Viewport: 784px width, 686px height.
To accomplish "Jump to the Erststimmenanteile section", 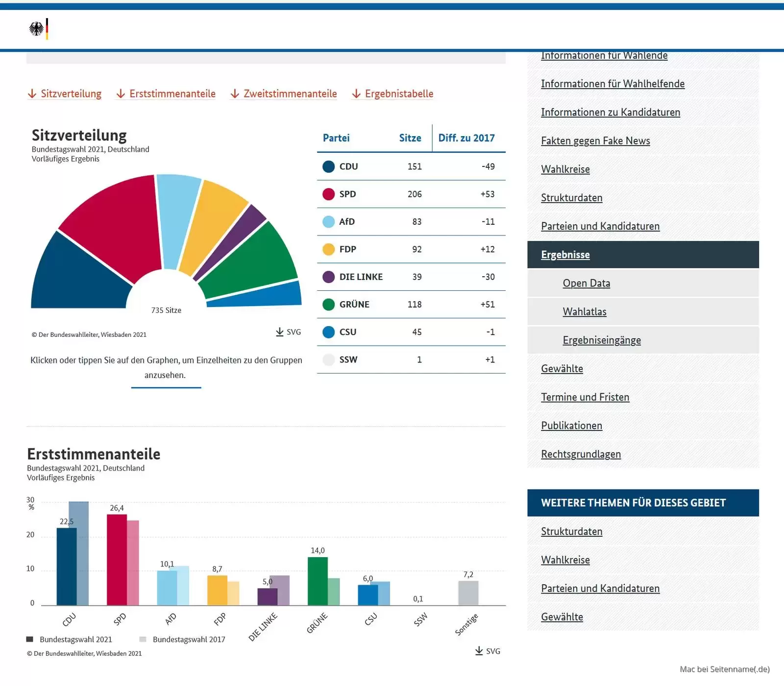I will click(x=166, y=94).
